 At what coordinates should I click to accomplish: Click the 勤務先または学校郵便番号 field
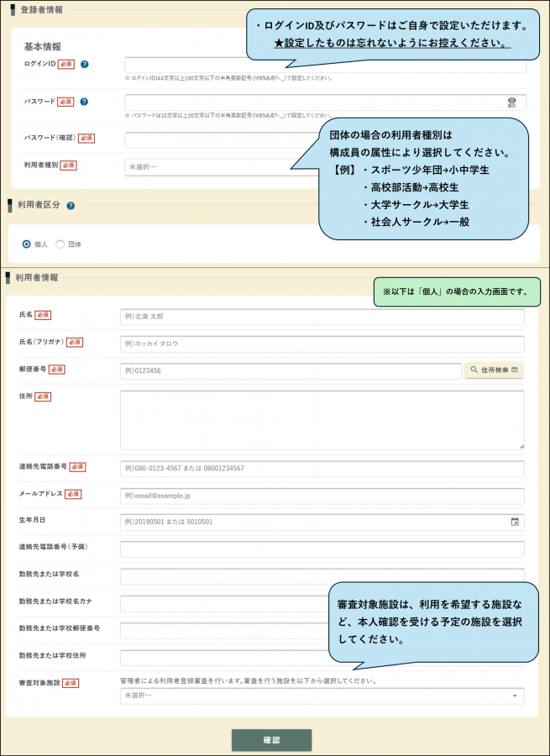225,631
